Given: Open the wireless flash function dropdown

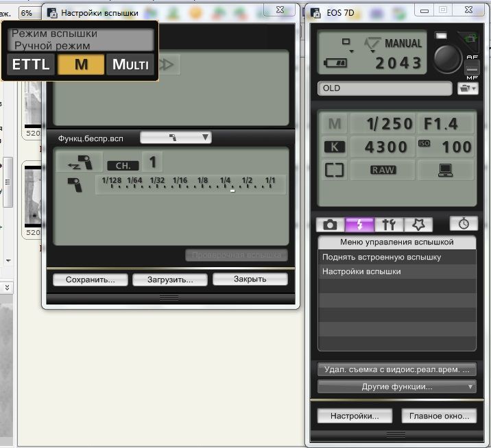Looking at the screenshot, I should point(176,137).
